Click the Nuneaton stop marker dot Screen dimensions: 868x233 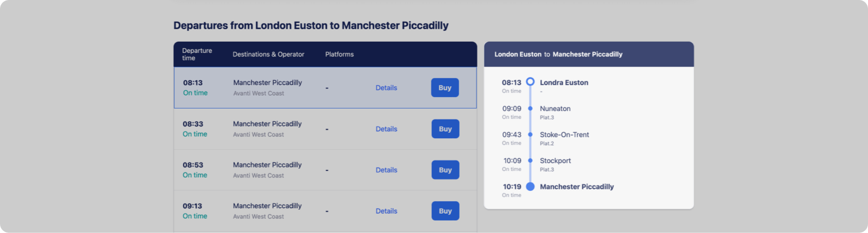[530, 109]
